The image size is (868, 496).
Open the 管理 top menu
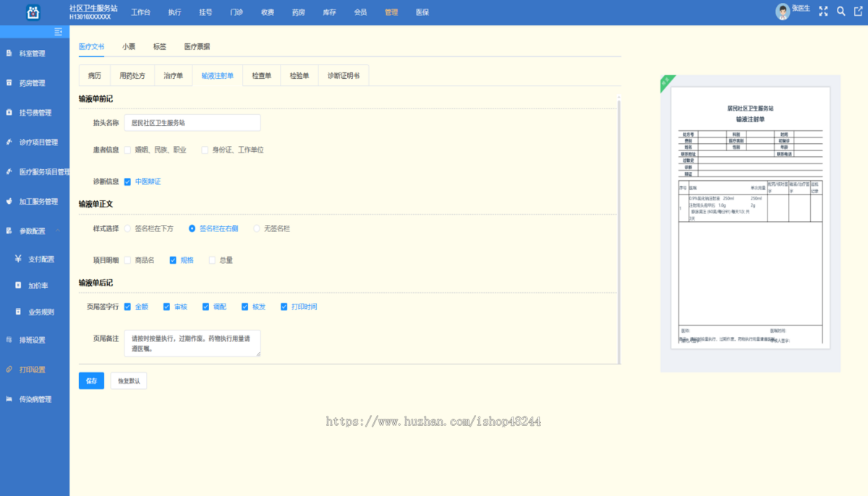pos(391,12)
